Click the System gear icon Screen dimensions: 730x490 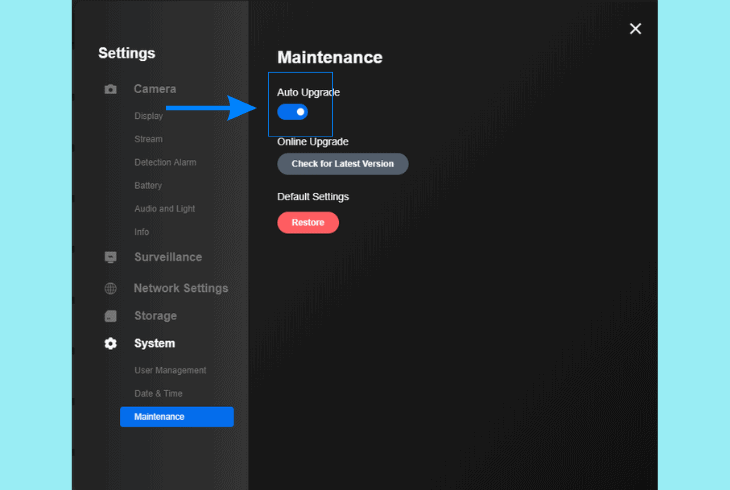coord(110,344)
